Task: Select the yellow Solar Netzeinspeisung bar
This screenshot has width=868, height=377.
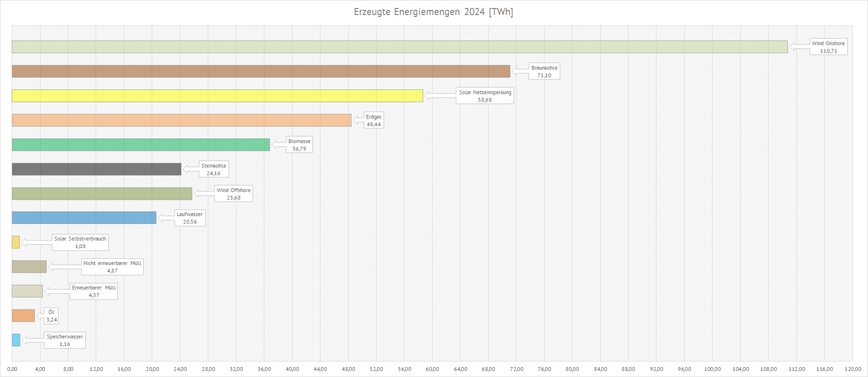Action: 217,96
